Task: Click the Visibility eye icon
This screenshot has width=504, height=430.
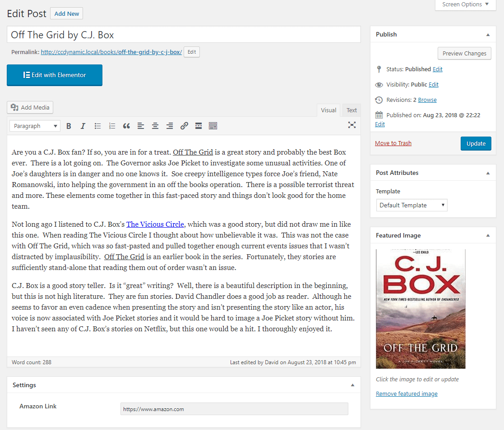Action: point(379,85)
